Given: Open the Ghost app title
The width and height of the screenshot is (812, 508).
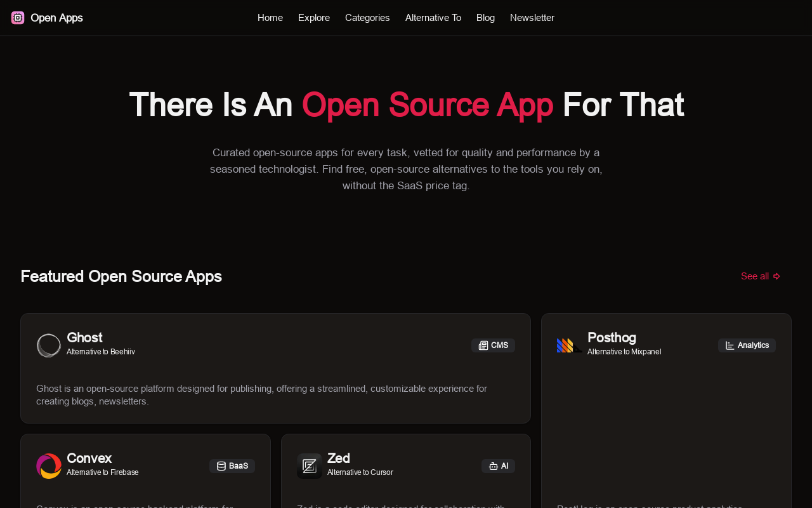Looking at the screenshot, I should click(x=84, y=338).
